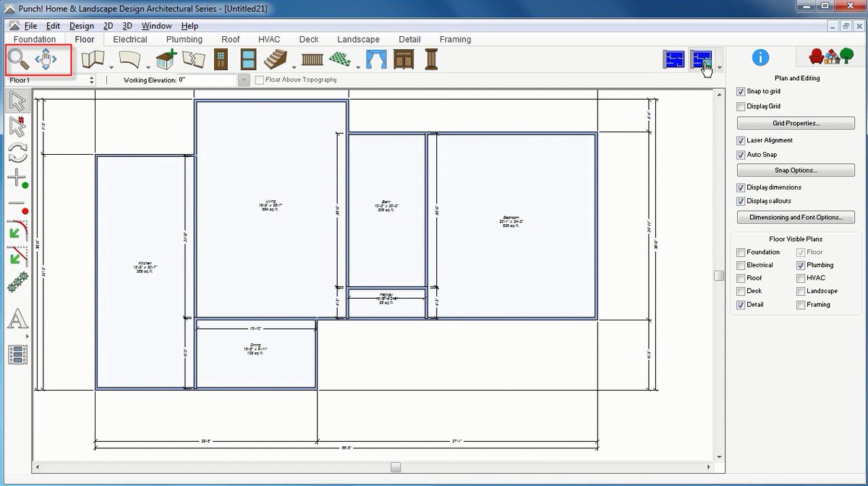Click the split 2D/3D view icon
The image size is (868, 486).
[701, 59]
